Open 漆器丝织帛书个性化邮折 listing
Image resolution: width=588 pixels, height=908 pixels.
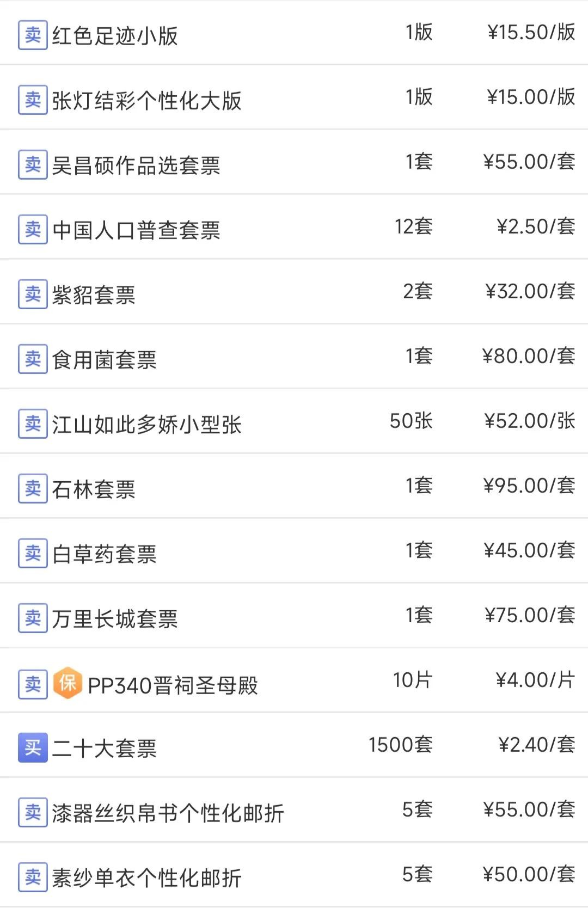click(x=168, y=813)
